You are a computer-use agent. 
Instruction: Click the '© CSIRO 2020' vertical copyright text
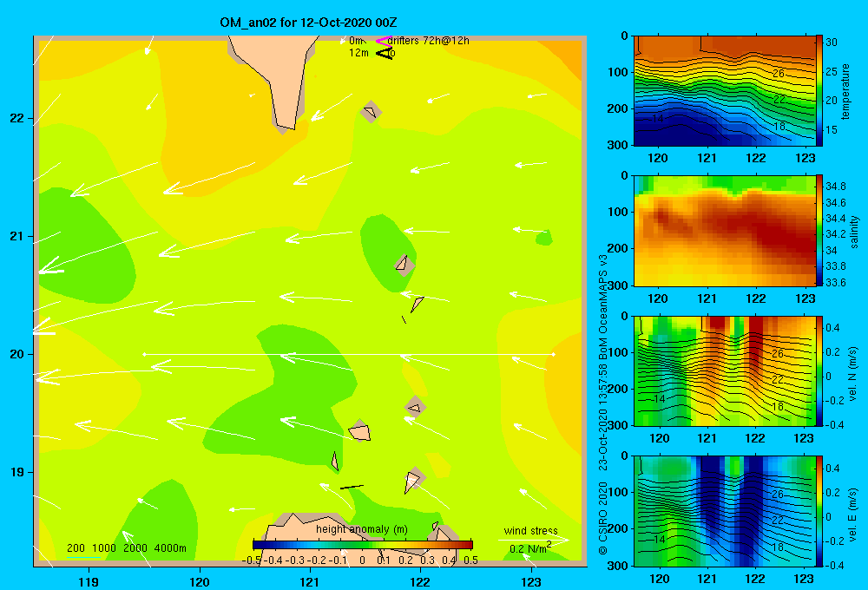click(x=603, y=519)
